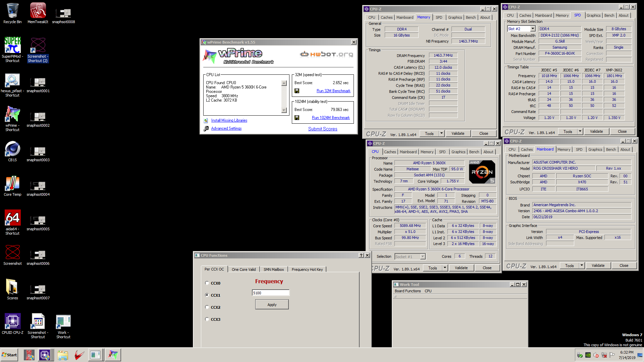The height and width of the screenshot is (362, 644).
Task: Open Graphics tab in CPU-Z SPD window
Action: [x=593, y=15]
